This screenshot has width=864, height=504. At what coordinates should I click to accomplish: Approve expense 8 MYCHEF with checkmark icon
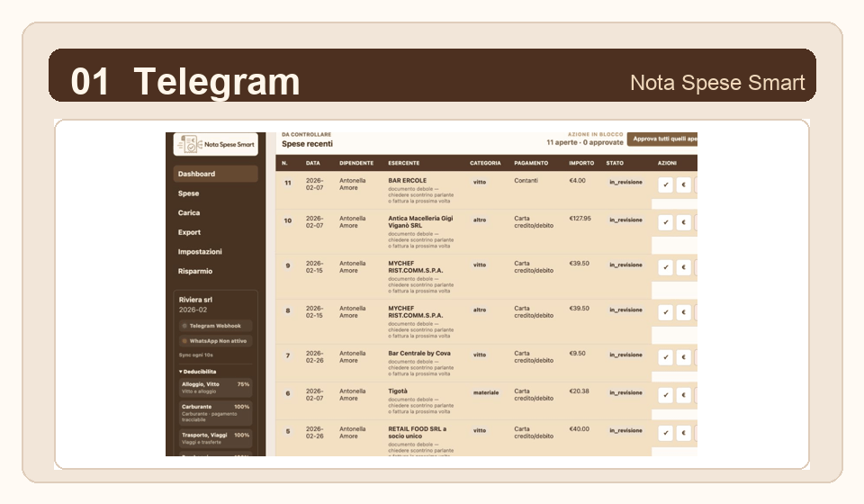coord(666,312)
